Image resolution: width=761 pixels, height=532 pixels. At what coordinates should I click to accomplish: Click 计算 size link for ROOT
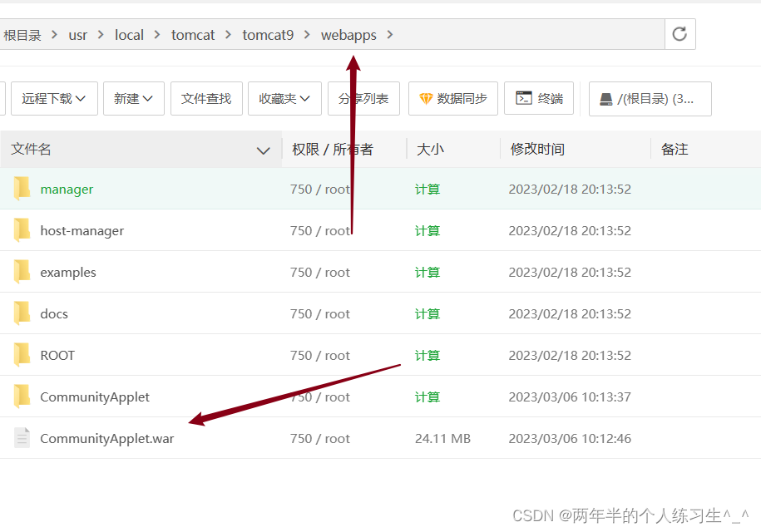click(427, 356)
